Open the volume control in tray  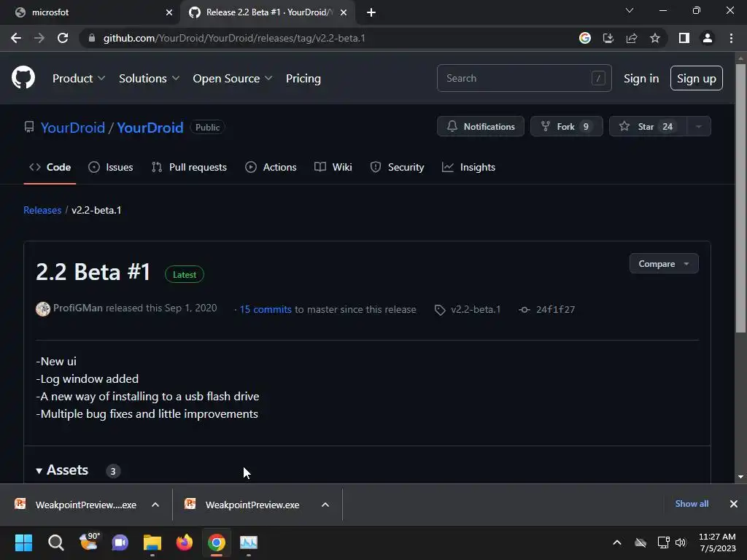[x=681, y=542]
